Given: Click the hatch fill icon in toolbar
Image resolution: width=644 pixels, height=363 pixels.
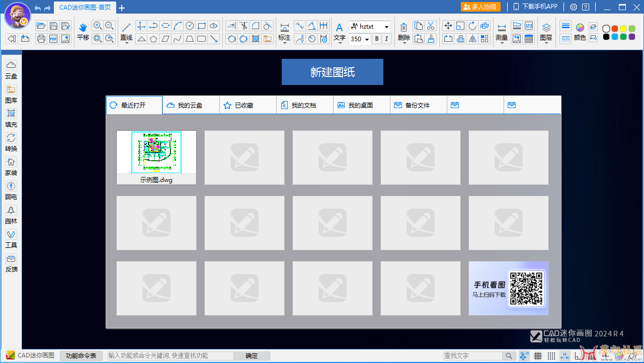Looking at the screenshot, I should coord(256,39).
